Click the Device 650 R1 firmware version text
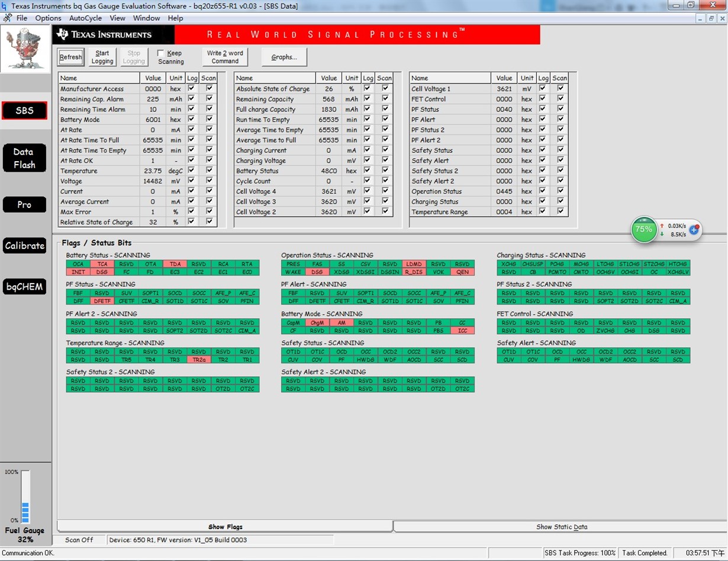 (x=178, y=540)
